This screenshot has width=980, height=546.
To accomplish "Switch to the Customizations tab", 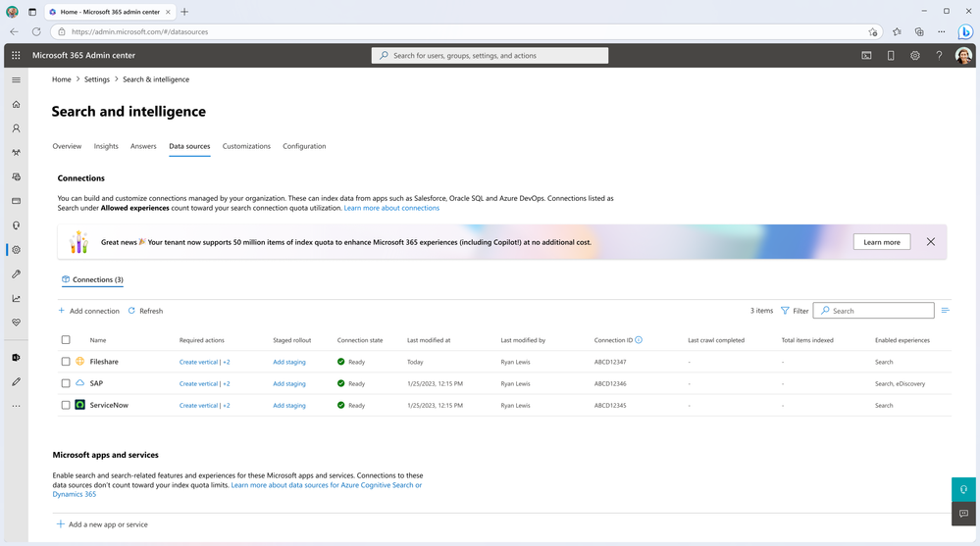I will pyautogui.click(x=246, y=146).
